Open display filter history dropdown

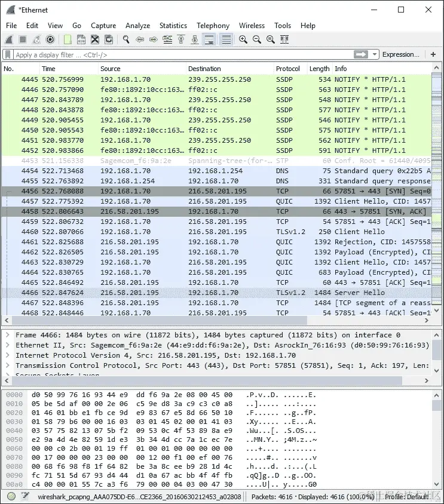pos(375,54)
